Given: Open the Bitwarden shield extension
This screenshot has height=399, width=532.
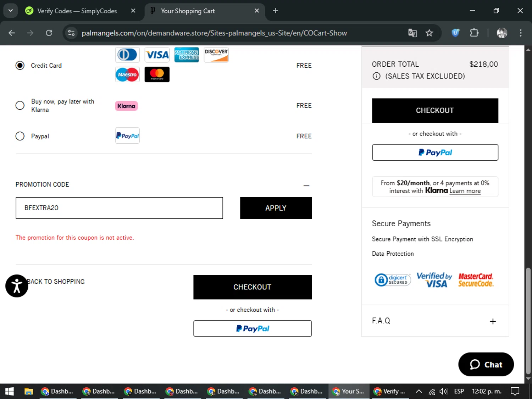Looking at the screenshot, I should point(455,33).
